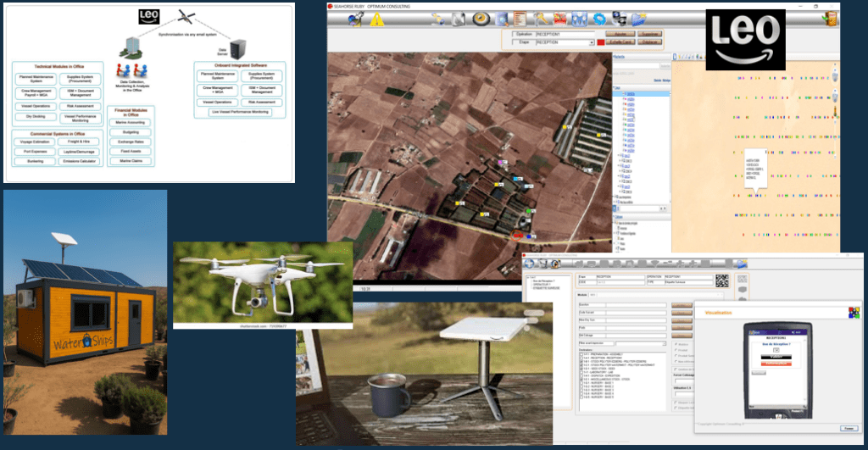The height and width of the screenshot is (450, 868).
Task: Click the Operation RECEPTION1 input field
Action: [x=564, y=34]
